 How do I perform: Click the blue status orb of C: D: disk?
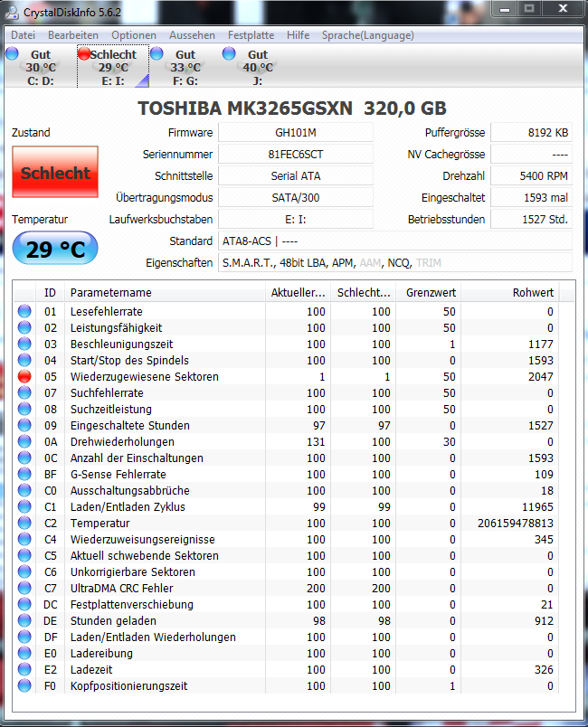tap(12, 53)
